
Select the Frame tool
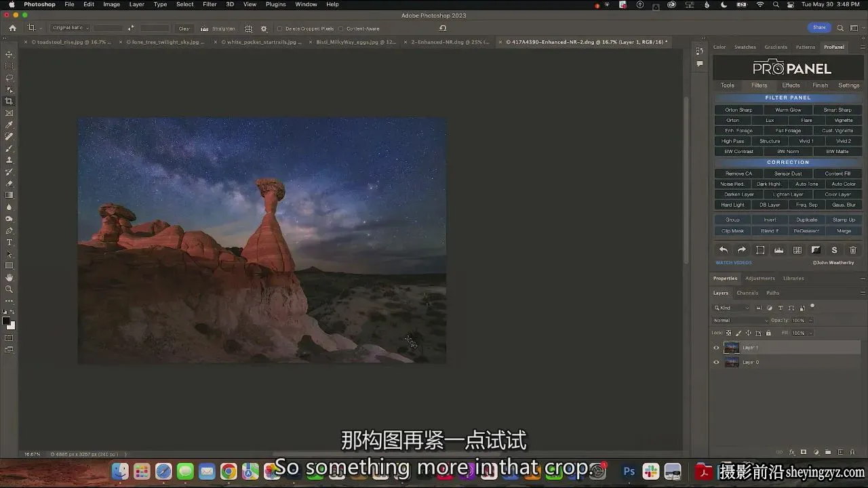point(9,113)
